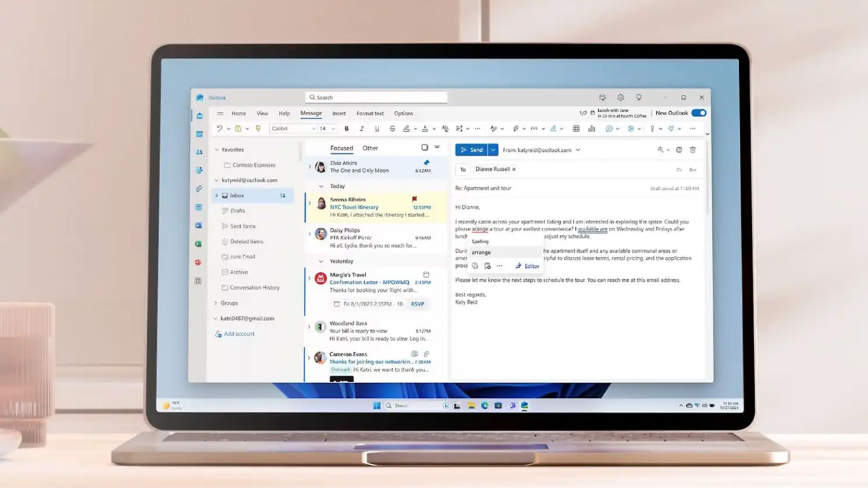Viewport: 868px width, 488px height.
Task: Toggle the hamburger navigation pane button
Action: point(220,113)
